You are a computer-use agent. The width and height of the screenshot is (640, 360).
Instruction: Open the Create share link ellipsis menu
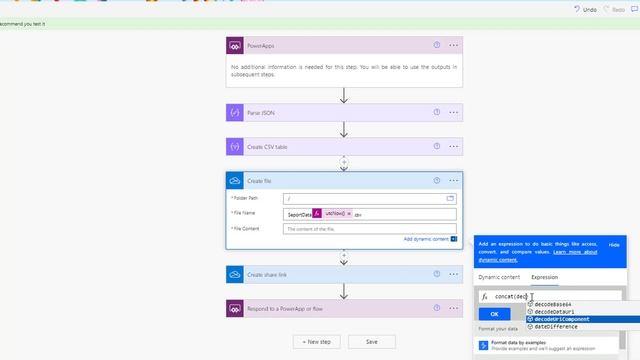coord(453,274)
